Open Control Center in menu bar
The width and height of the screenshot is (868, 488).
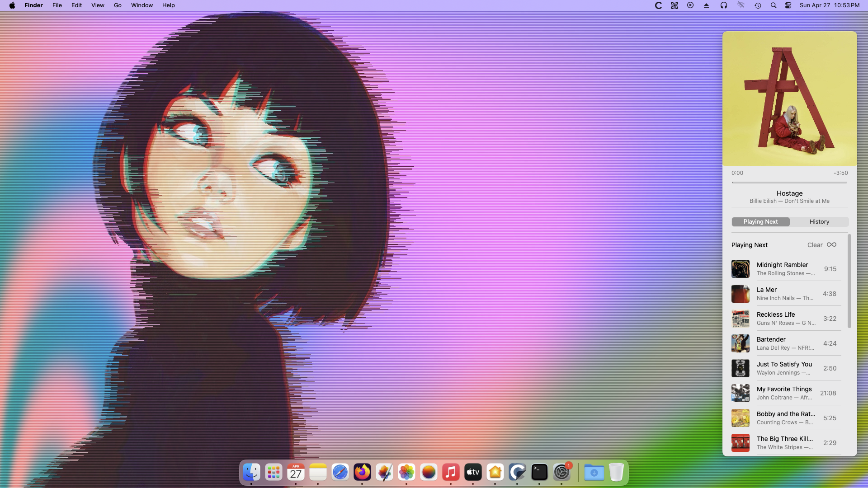coord(788,5)
